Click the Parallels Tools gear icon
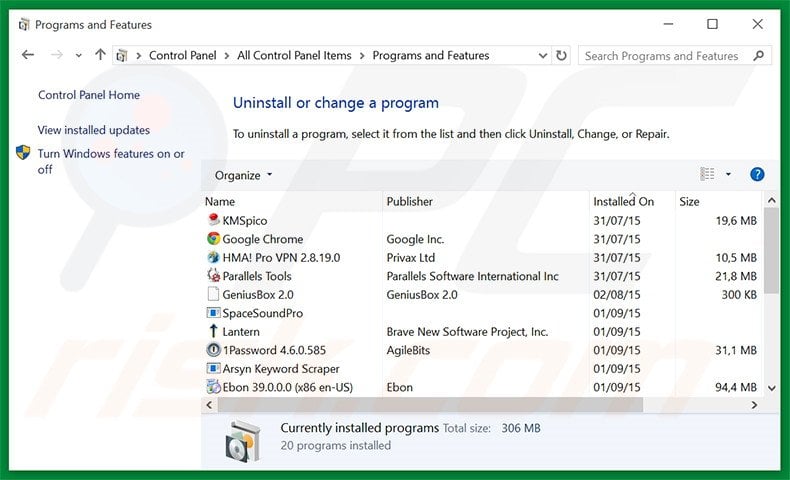This screenshot has height=480, width=790. tap(214, 276)
